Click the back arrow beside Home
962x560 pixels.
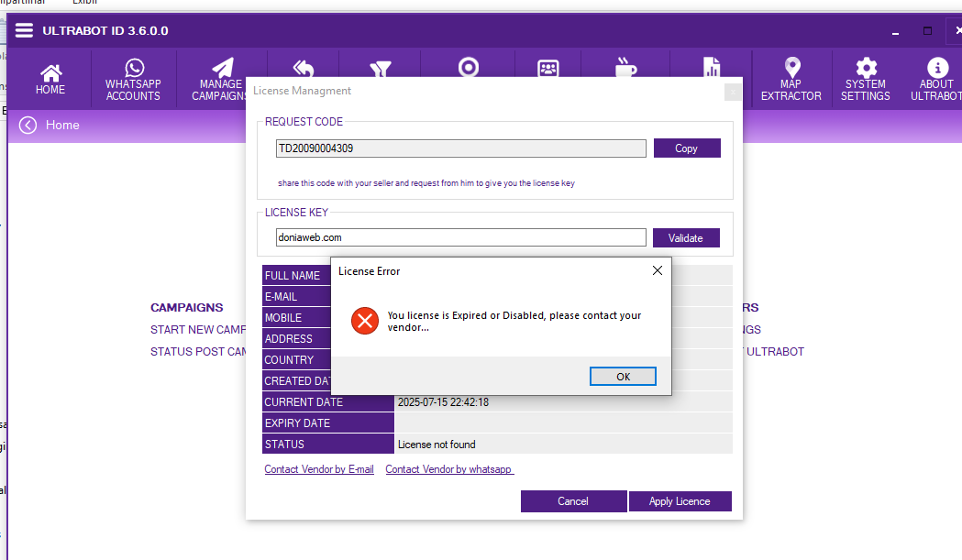tap(28, 126)
